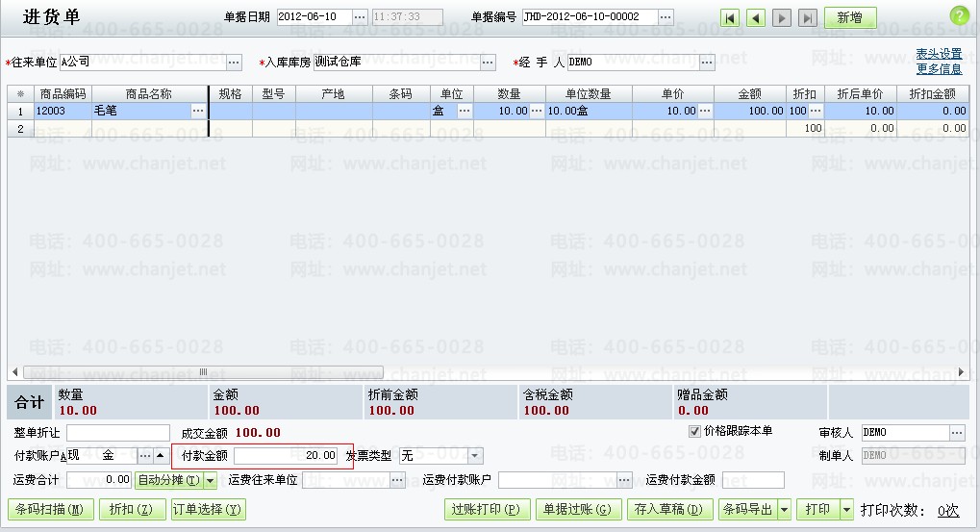The image size is (980, 532).
Task: Open help via green question mark
Action: click(959, 16)
